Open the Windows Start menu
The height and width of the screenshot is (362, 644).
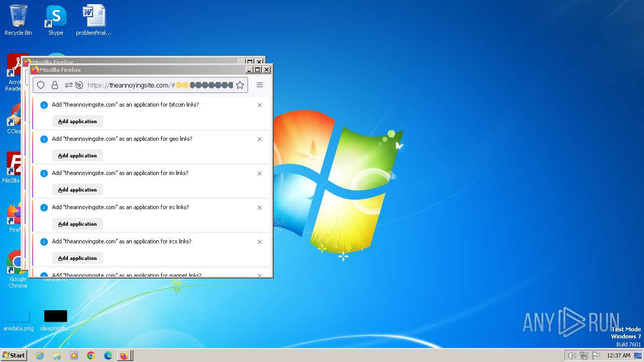pyautogui.click(x=14, y=355)
